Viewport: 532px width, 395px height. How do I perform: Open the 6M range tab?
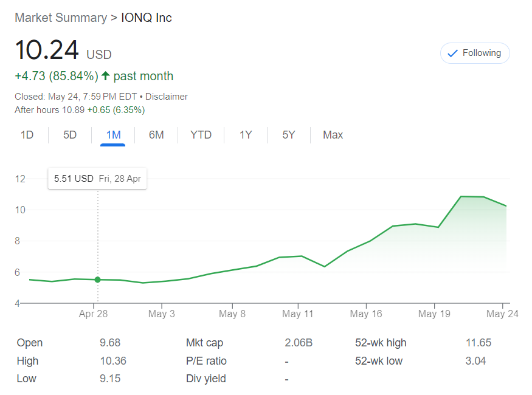point(156,135)
